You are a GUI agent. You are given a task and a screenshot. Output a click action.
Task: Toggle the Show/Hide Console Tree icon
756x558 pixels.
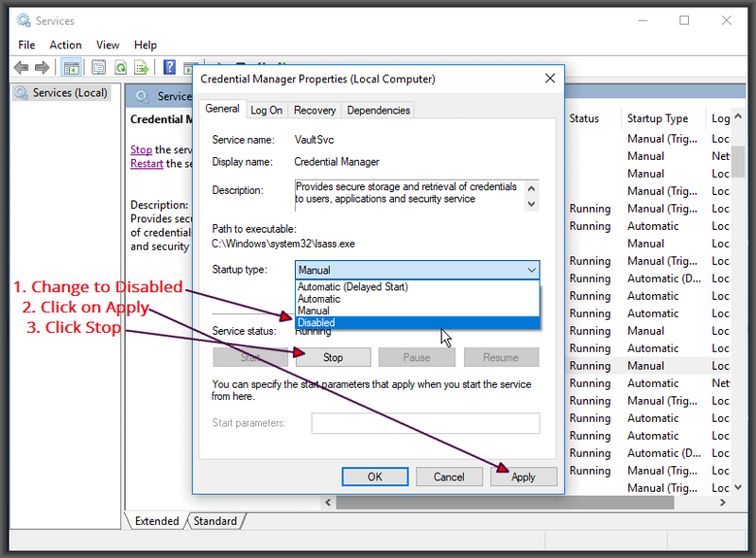click(70, 67)
